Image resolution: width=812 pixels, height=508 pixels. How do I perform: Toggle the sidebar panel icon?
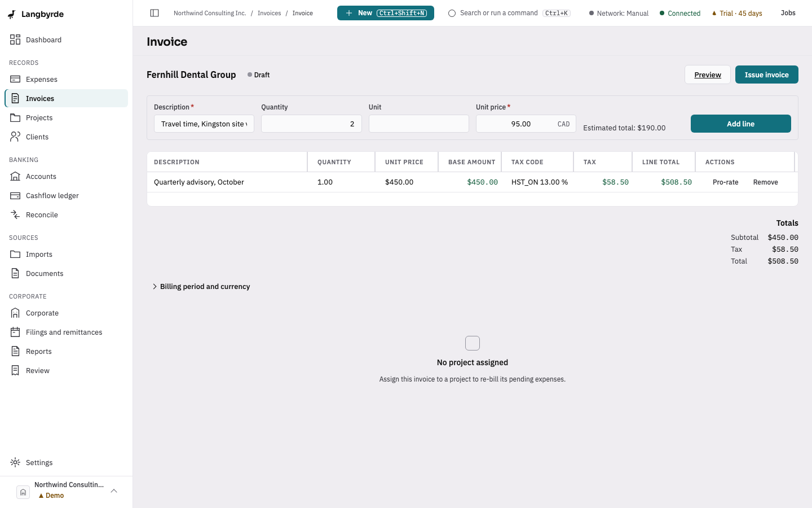coord(155,13)
